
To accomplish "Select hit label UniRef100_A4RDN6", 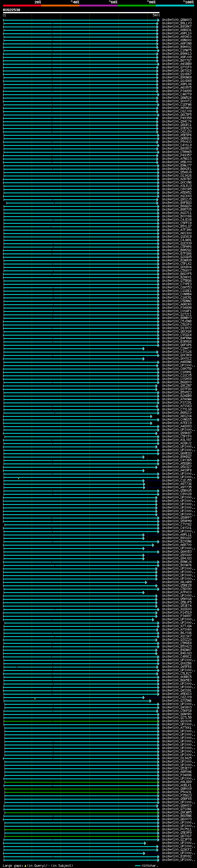I will 177,362.
